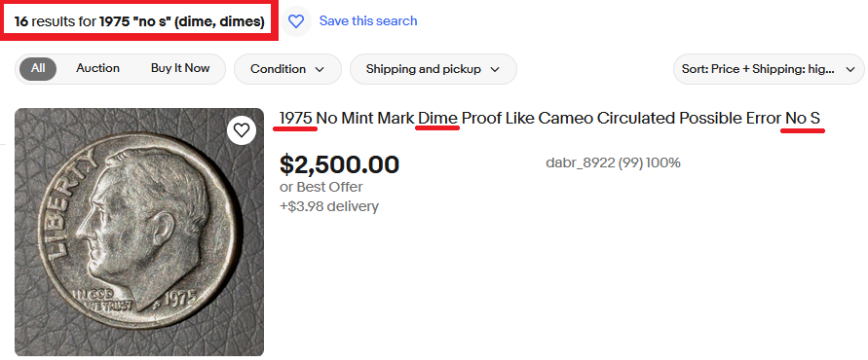This screenshot has height=360, width=868.
Task: Click the $2,500.00 price text
Action: pyautogui.click(x=339, y=164)
